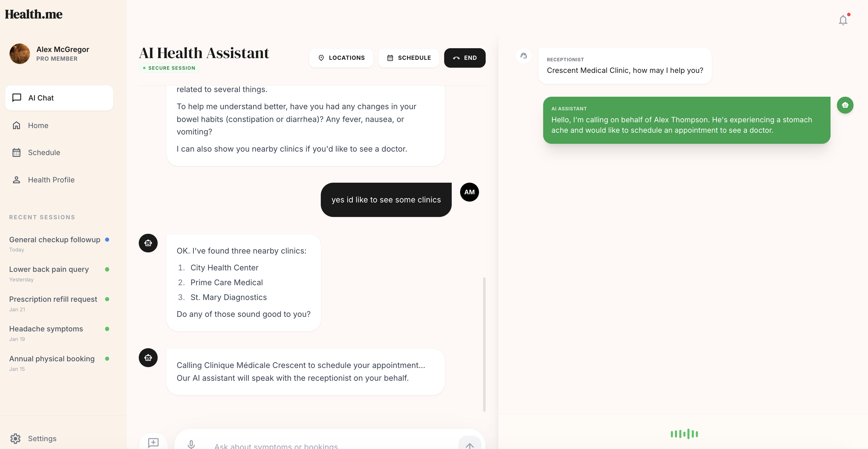Open Settings via the gear icon
Image resolution: width=868 pixels, height=449 pixels.
point(15,438)
